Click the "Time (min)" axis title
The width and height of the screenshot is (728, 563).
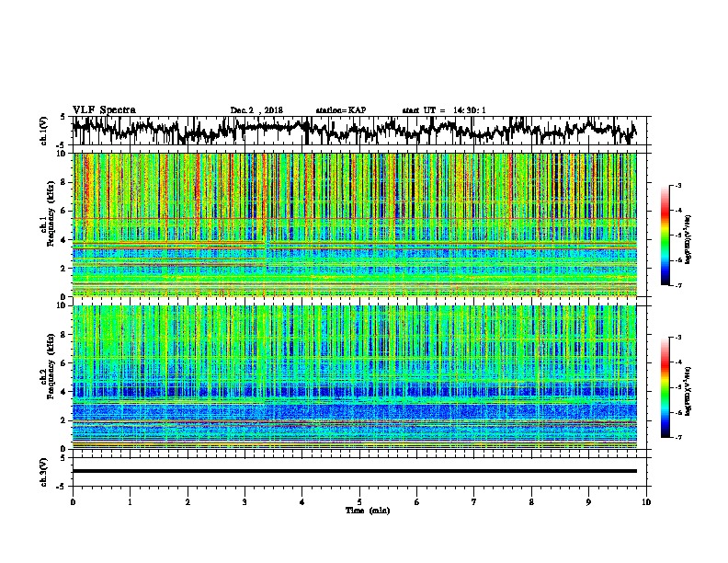click(368, 511)
